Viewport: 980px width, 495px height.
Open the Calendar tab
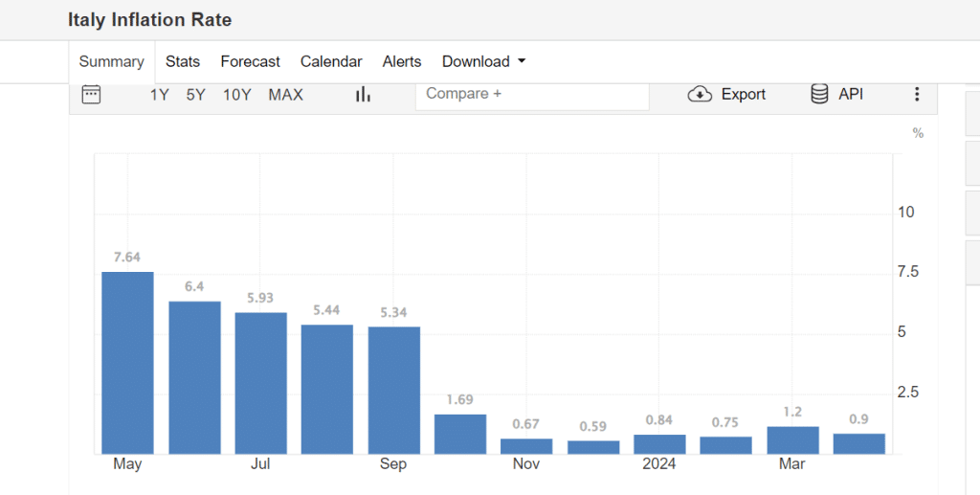tap(331, 61)
